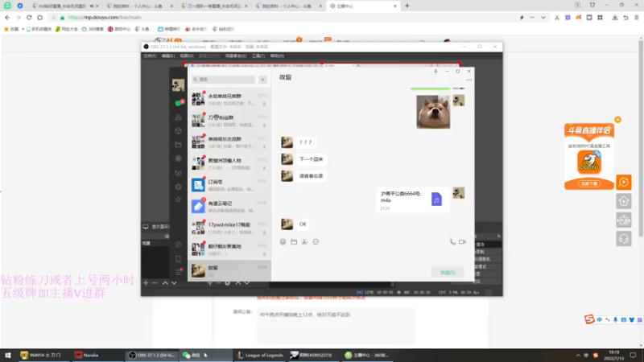Start a video call with the camera icon

click(462, 242)
